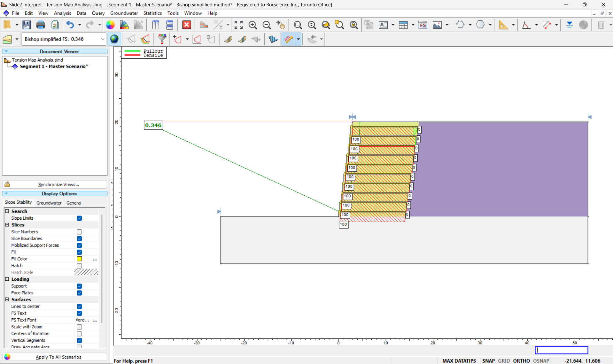Toggle Mobilized Support Forces checkbox
Viewport: 613px width, 364px height.
point(79,245)
